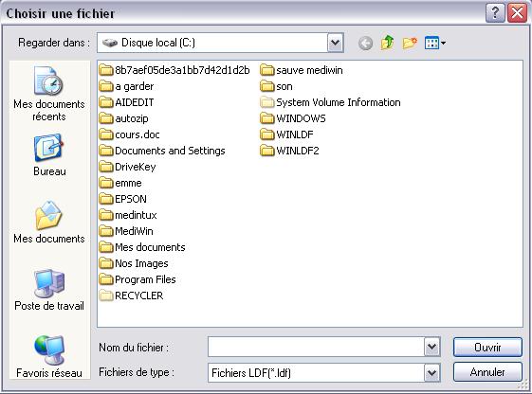Expand the Regarder dans dropdown
The image size is (532, 394).
coord(335,43)
